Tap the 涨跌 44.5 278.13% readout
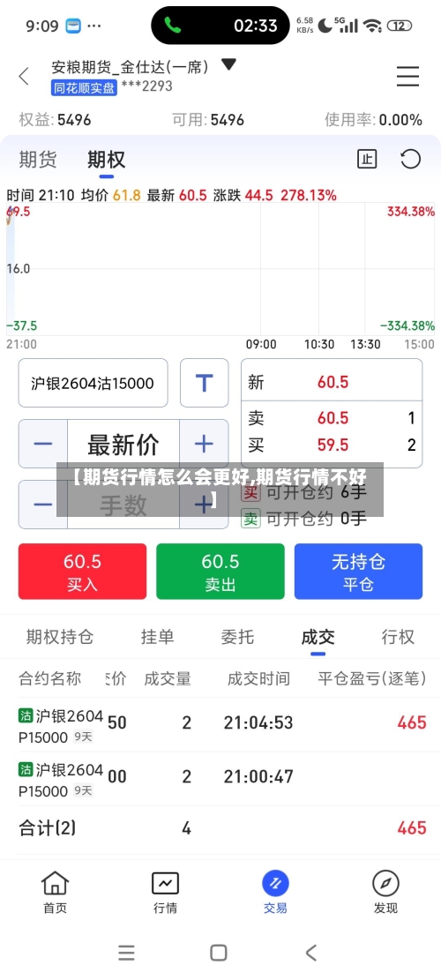441x980 pixels. click(x=275, y=195)
